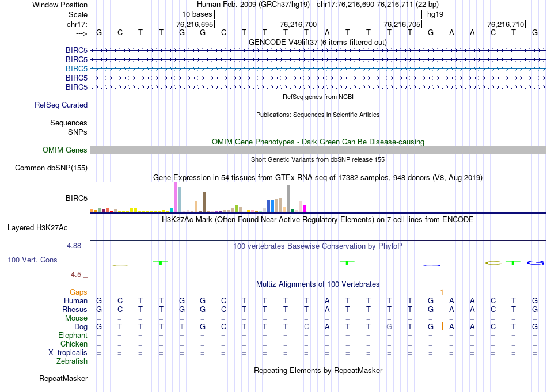Click the 76,216,710 position label
This screenshot has width=547, height=392.
[x=506, y=24]
